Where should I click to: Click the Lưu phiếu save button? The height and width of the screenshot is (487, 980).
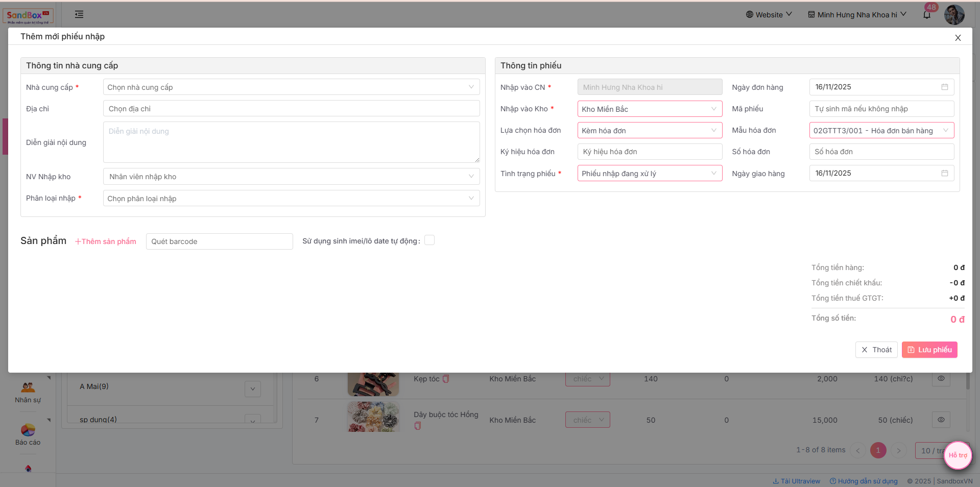coord(929,350)
